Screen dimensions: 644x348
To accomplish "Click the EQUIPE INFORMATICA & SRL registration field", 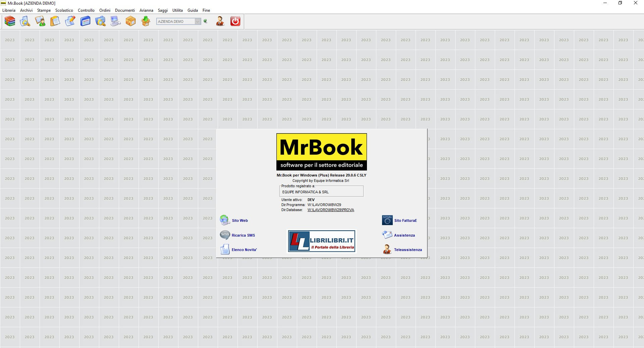I will pyautogui.click(x=321, y=192).
